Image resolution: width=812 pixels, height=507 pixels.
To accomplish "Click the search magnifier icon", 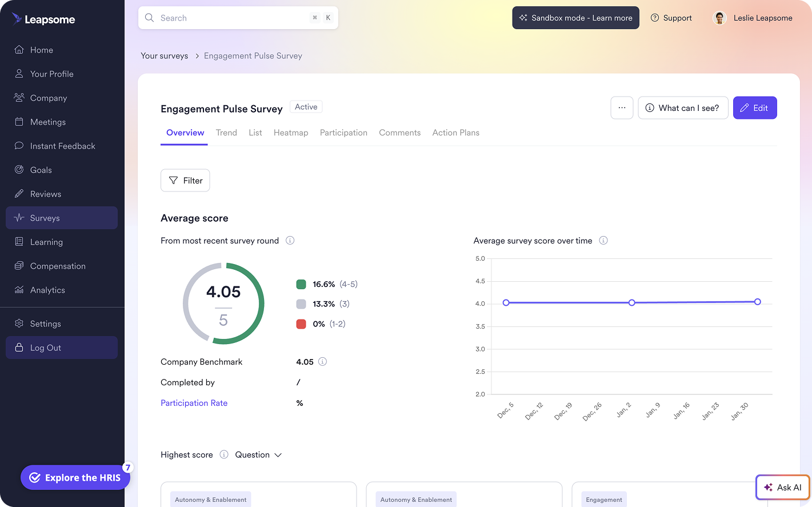I will (149, 18).
